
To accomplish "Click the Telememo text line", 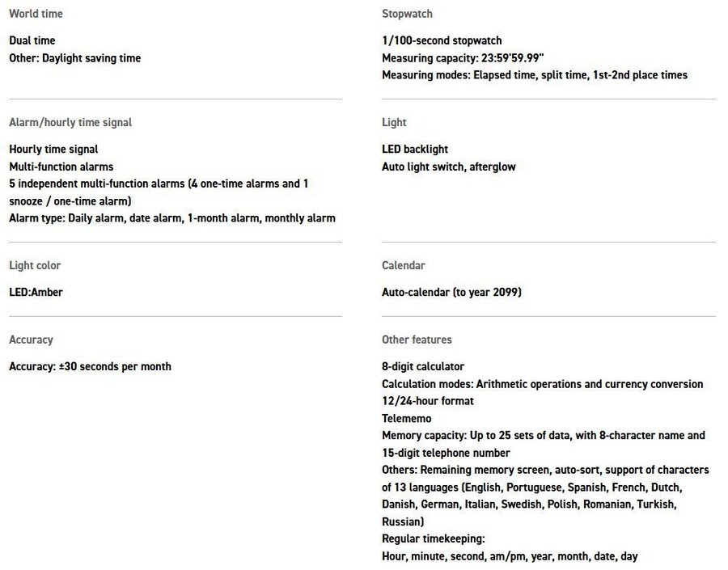I will tap(406, 419).
